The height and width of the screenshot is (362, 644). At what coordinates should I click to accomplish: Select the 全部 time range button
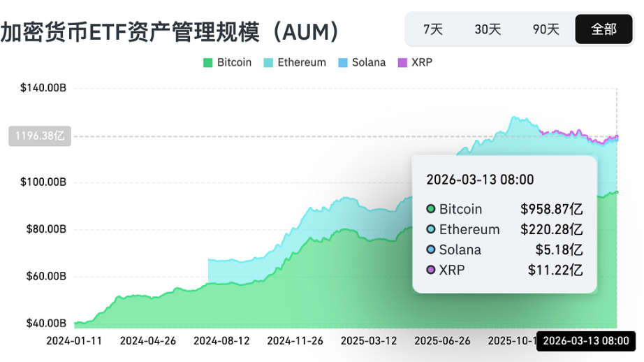(604, 29)
